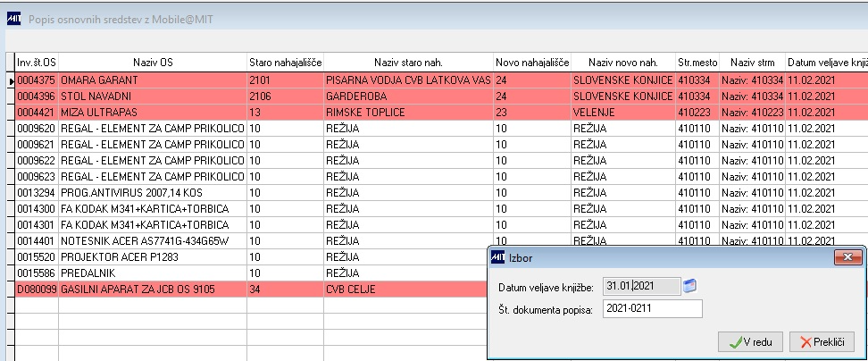Click cell PISARNA VODJA CVB LATKOVA VAS
This screenshot has height=361, width=868.
coord(408,80)
